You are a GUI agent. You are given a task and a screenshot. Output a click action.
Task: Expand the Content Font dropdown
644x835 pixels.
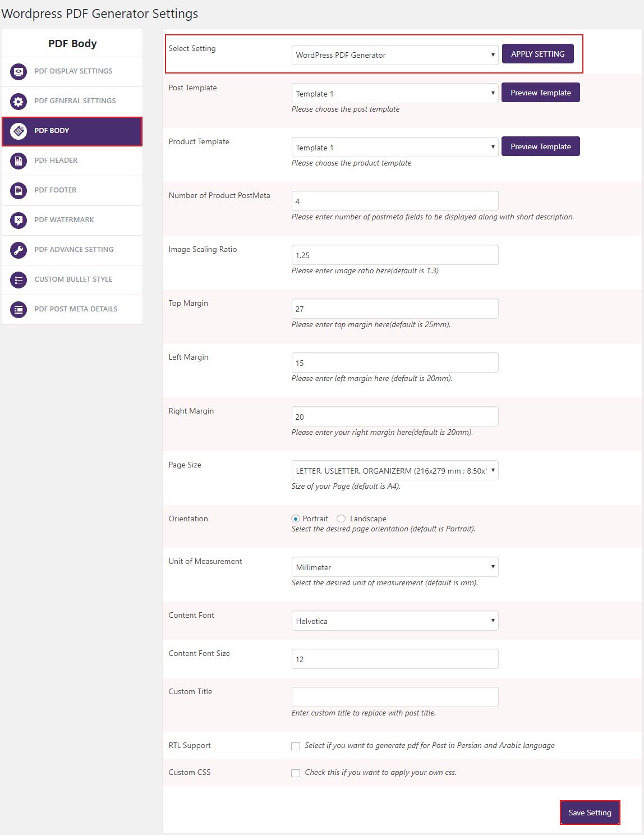(394, 621)
